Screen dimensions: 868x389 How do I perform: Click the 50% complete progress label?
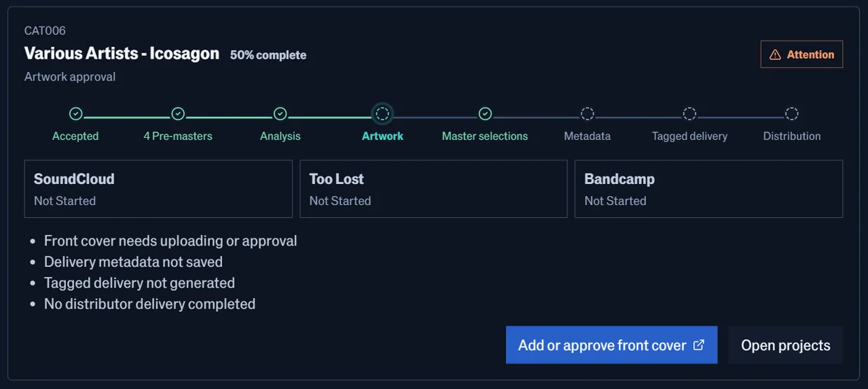[268, 55]
